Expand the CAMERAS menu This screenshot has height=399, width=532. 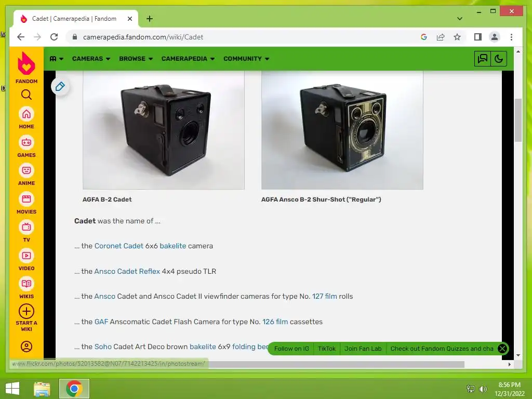click(x=91, y=59)
